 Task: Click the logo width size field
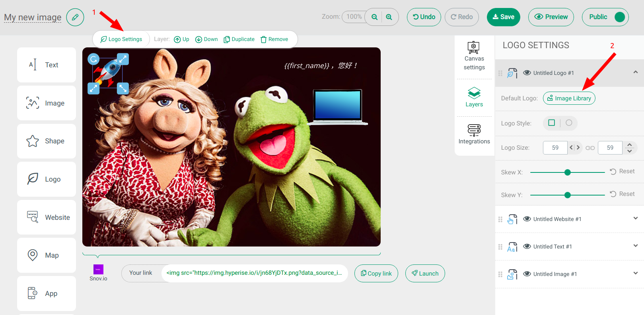pos(555,148)
